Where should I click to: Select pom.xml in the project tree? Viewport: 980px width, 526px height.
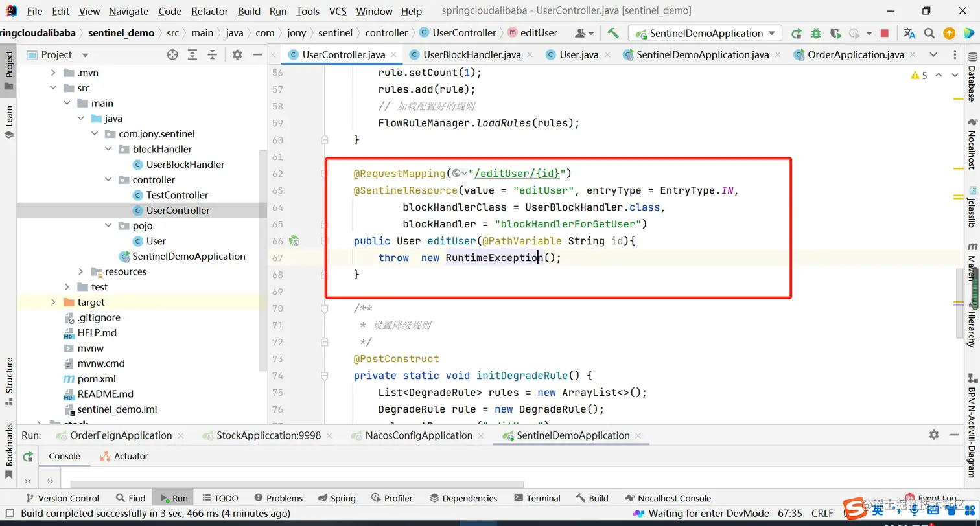point(97,379)
